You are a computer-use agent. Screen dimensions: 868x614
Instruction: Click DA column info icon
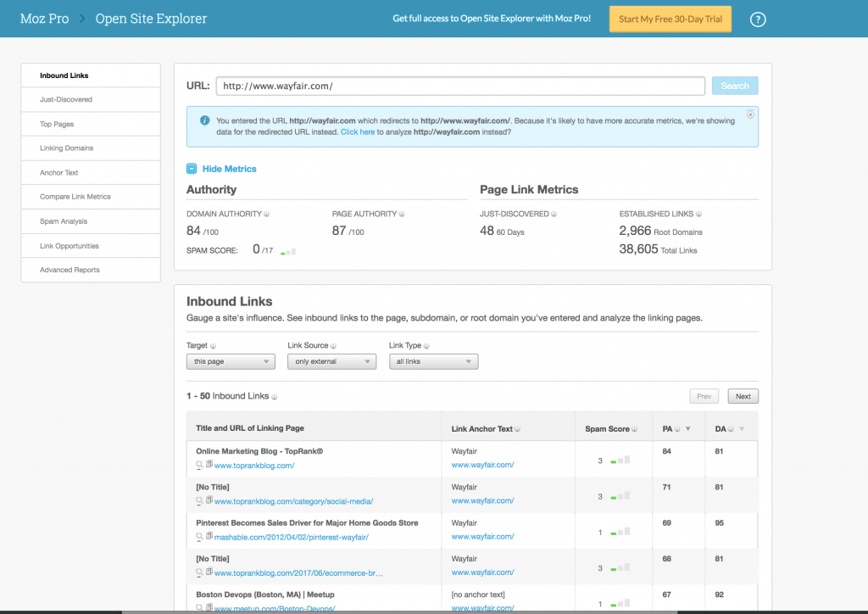731,429
